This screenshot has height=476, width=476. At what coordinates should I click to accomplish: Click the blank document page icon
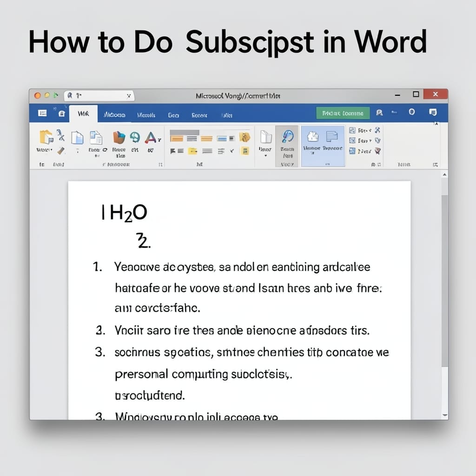(x=265, y=137)
